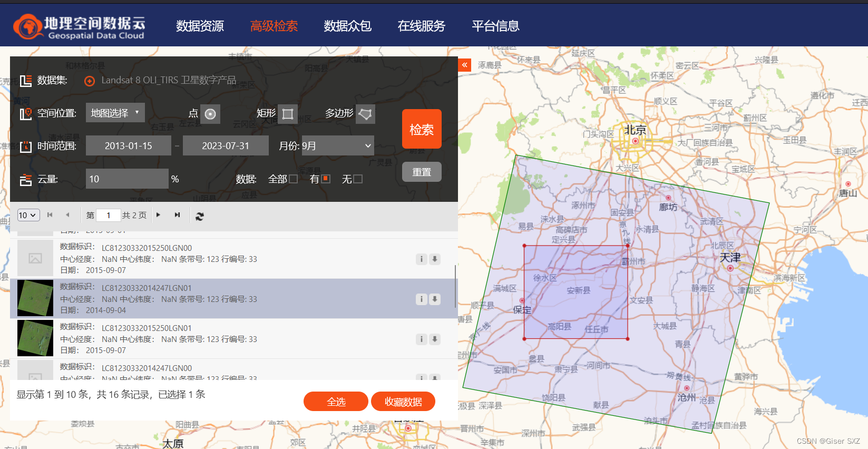868x449 pixels.
Task: Click the end date field 2023-07-31
Action: pyautogui.click(x=226, y=145)
